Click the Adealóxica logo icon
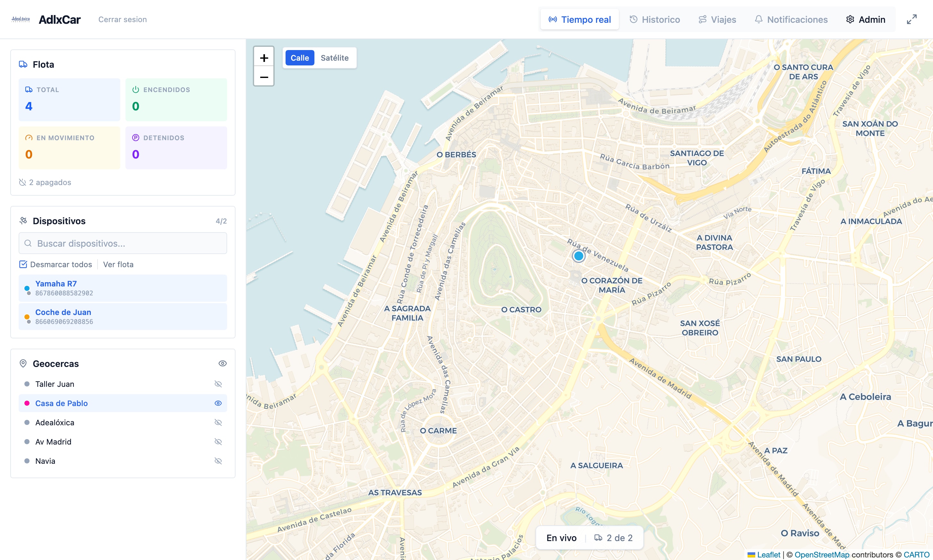Screen dimensions: 933x560 [x=21, y=19]
